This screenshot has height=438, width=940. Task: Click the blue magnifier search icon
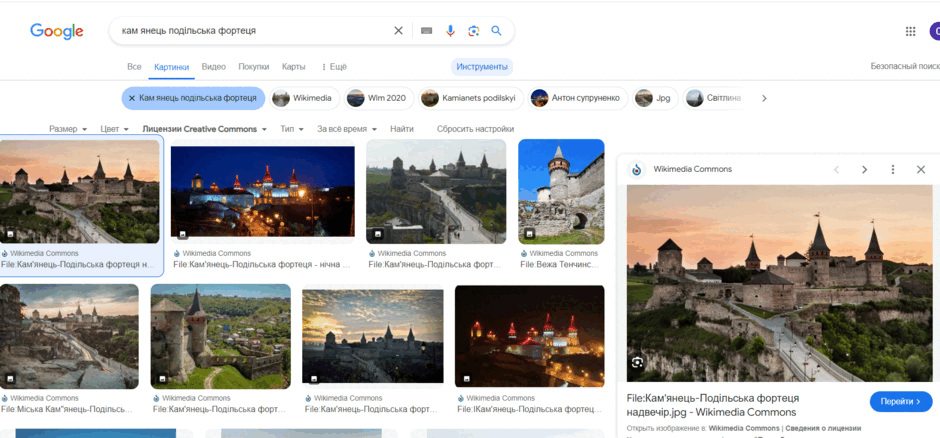(496, 31)
